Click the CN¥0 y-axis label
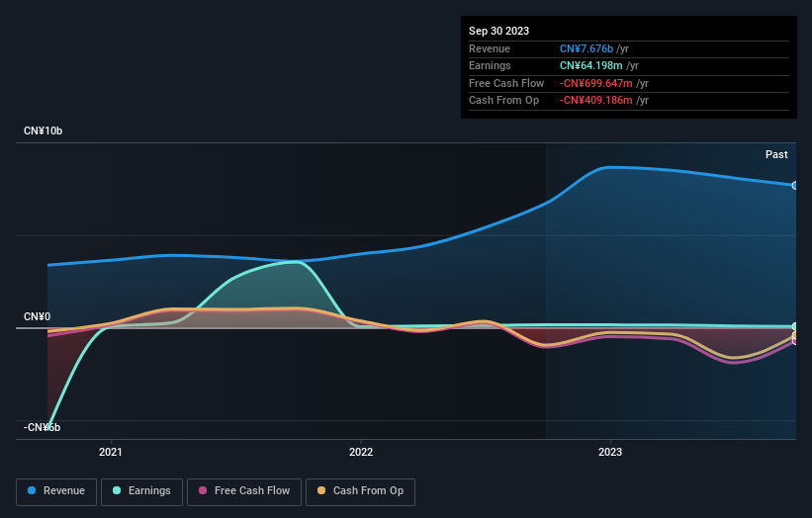The width and height of the screenshot is (812, 518). pos(38,316)
